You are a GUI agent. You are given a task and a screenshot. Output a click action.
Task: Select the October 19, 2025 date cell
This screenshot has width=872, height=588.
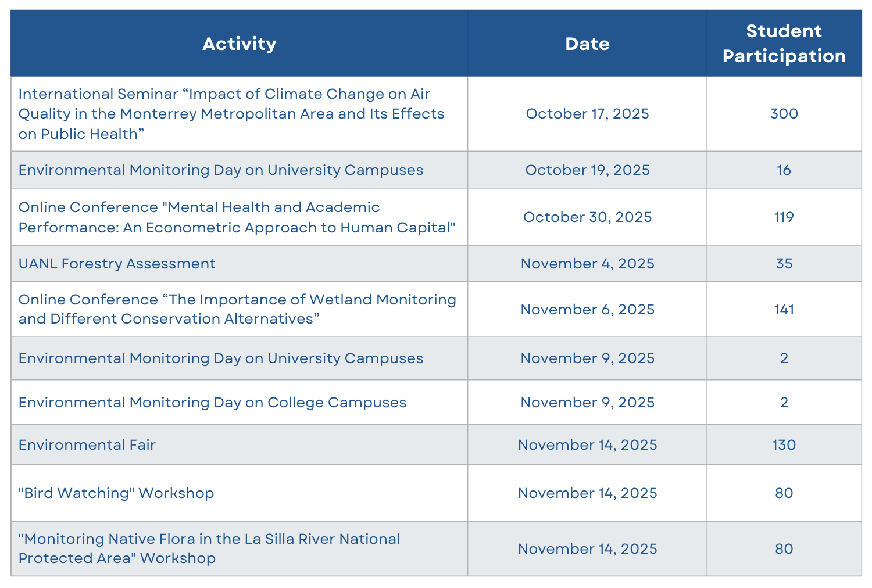tap(587, 170)
